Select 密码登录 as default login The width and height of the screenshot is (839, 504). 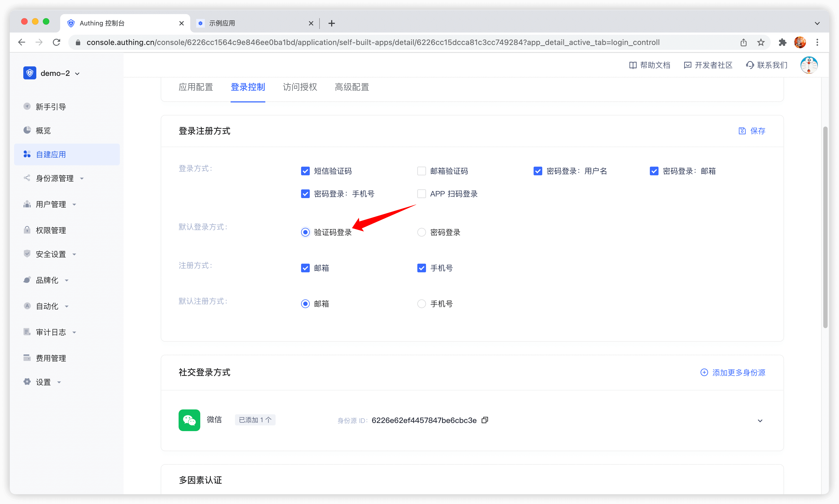point(422,232)
